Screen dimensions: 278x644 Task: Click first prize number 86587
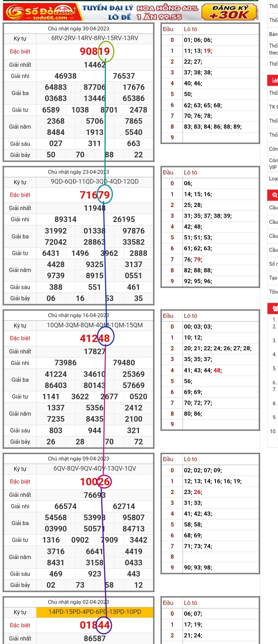click(x=95, y=638)
